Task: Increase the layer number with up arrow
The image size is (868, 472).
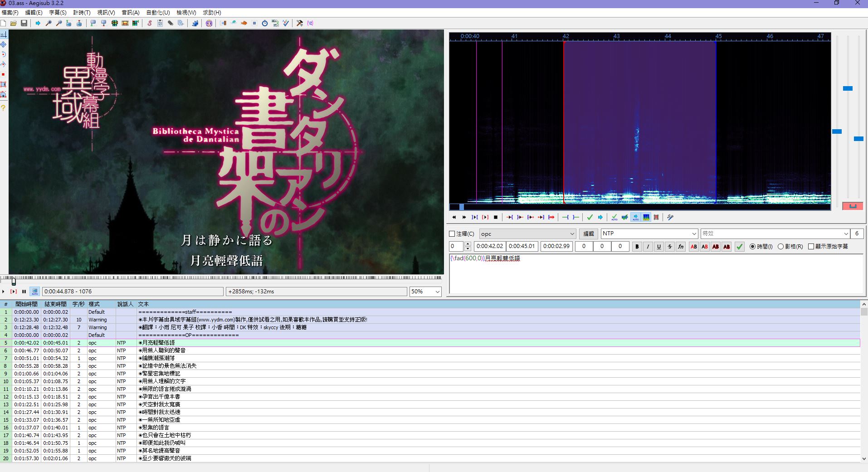Action: click(468, 244)
